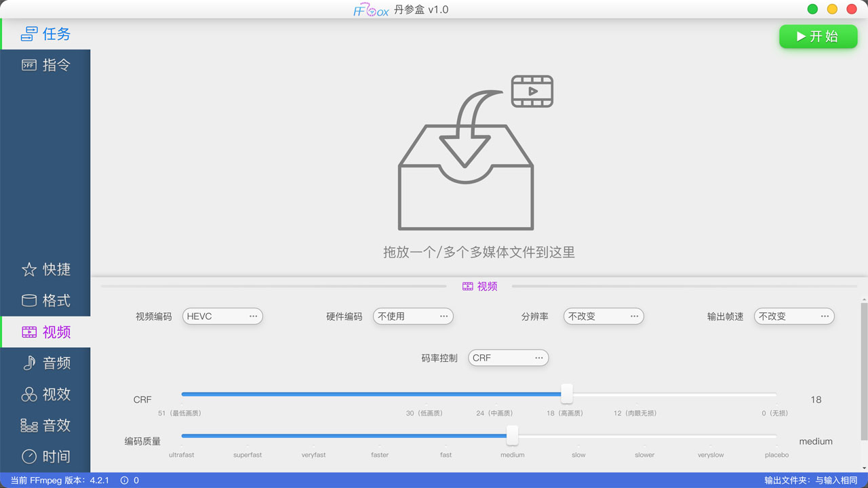Click the audio effects equalizer icon

(29, 426)
